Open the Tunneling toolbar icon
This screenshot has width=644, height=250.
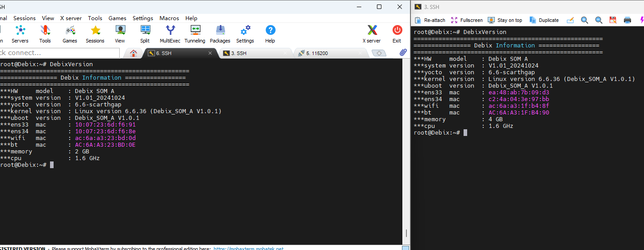[195, 34]
